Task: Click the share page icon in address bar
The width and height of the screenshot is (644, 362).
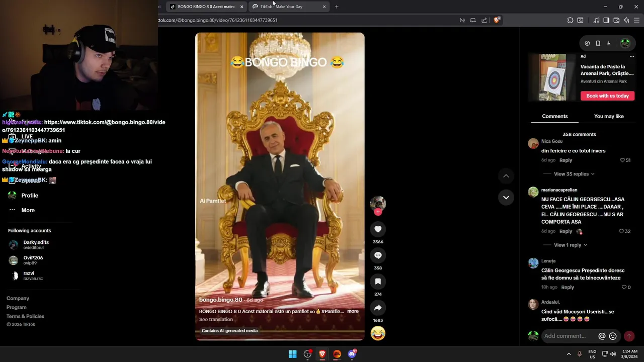Action: coord(484,20)
